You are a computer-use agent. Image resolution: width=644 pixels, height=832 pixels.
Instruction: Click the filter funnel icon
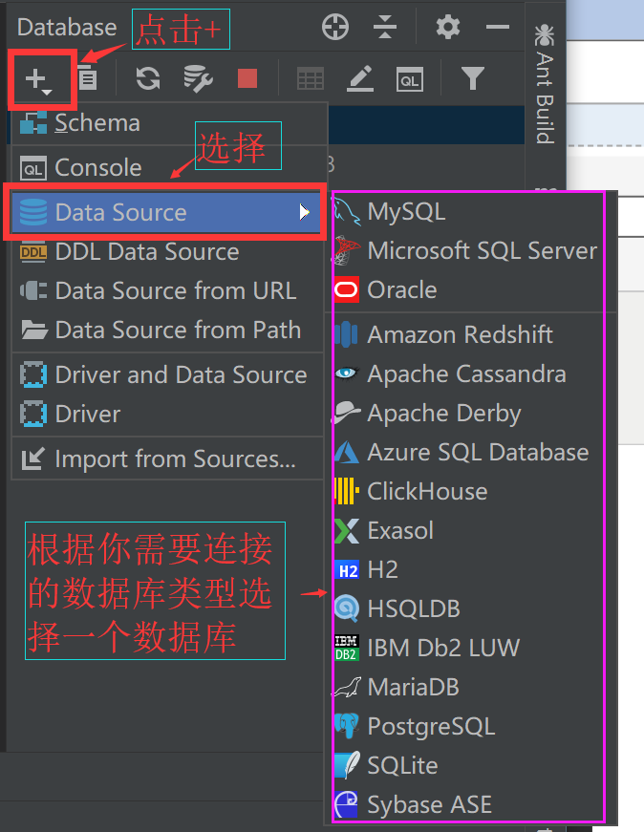pyautogui.click(x=473, y=78)
